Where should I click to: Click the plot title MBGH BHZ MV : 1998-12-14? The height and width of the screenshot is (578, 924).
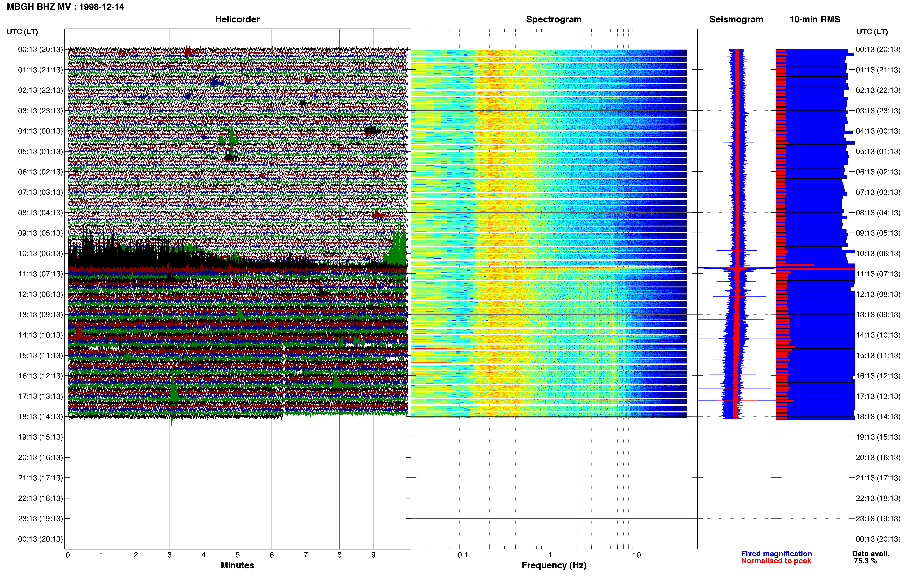click(x=65, y=6)
